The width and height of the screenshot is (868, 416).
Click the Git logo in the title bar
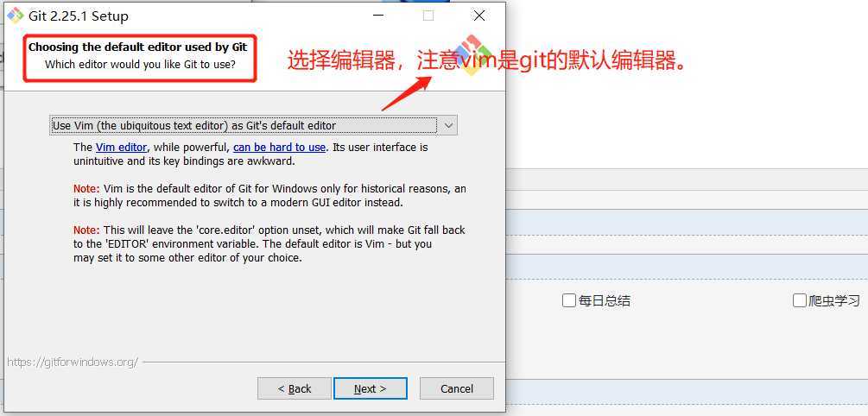[x=15, y=16]
